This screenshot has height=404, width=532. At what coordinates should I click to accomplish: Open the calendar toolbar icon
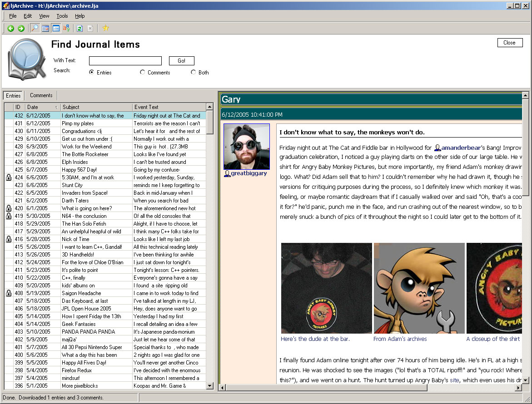45,29
